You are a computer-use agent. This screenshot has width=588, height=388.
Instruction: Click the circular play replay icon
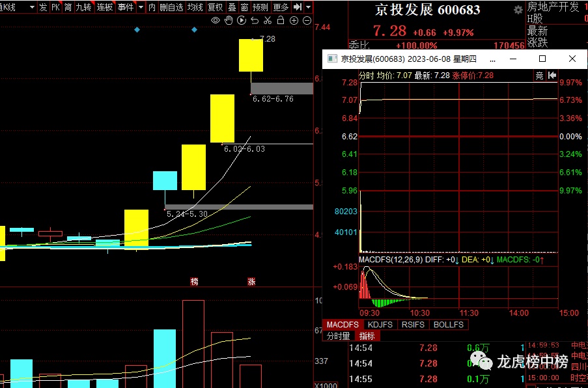(x=242, y=21)
